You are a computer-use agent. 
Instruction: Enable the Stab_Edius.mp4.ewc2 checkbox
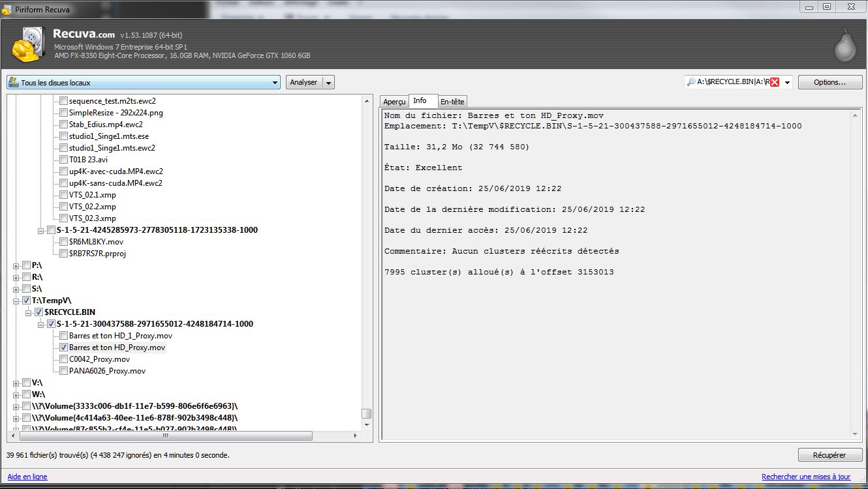tap(63, 125)
